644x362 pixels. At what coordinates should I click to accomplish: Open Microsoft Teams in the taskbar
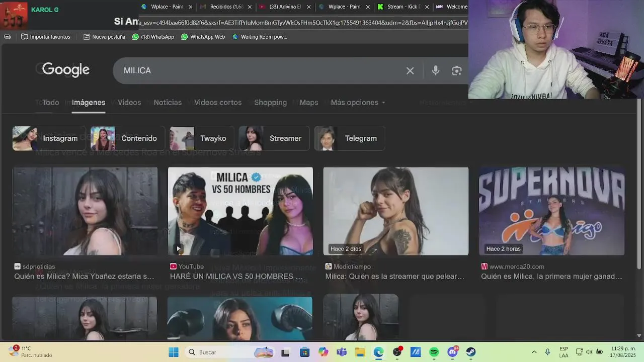click(342, 352)
